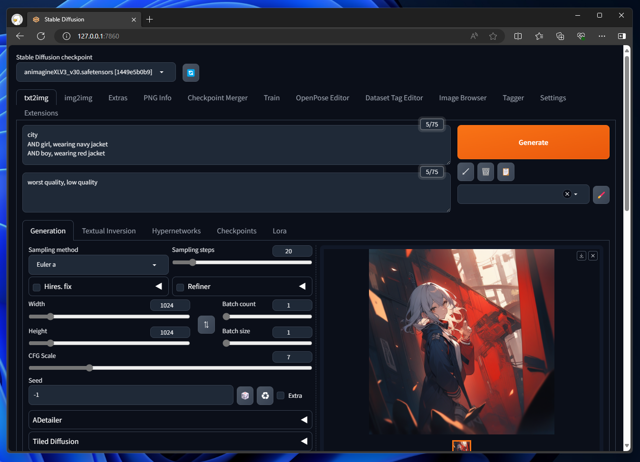
Task: Open a new browser tab
Action: point(149,19)
